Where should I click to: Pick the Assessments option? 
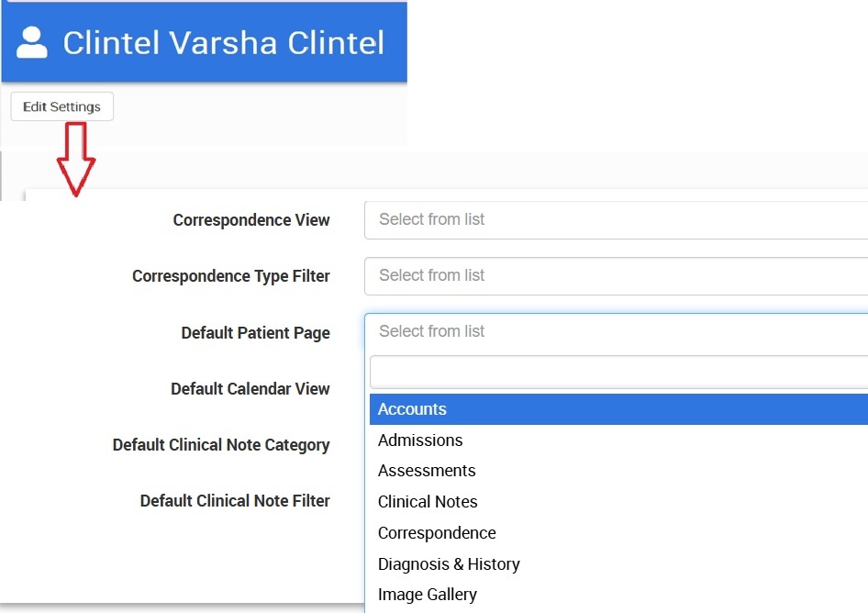click(x=428, y=471)
